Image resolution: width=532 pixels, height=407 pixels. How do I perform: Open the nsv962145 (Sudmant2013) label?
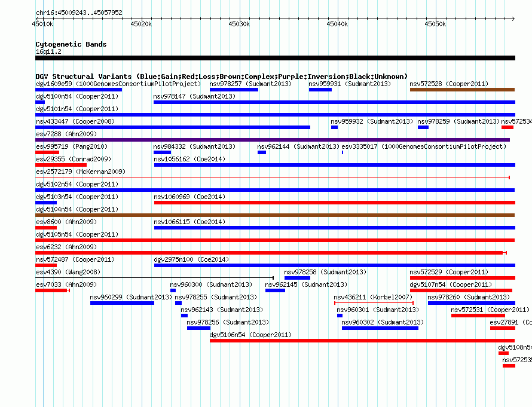tap(306, 284)
